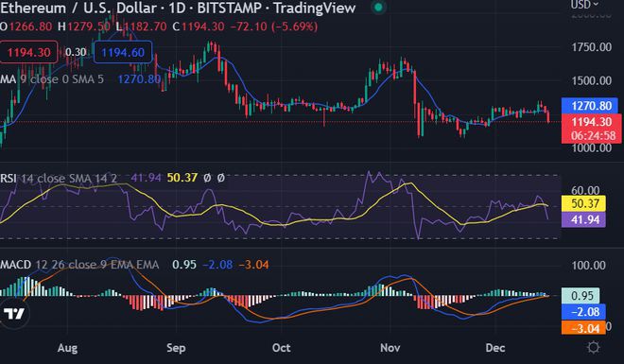
Task: Click the 0.30 spread value
Action: click(76, 52)
